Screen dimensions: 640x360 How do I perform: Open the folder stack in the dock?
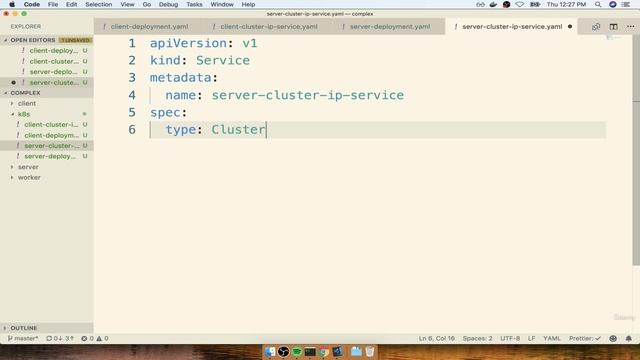(x=356, y=351)
